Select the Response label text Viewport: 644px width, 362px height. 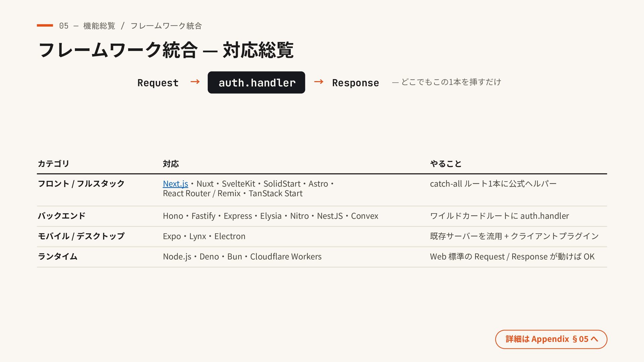(356, 83)
